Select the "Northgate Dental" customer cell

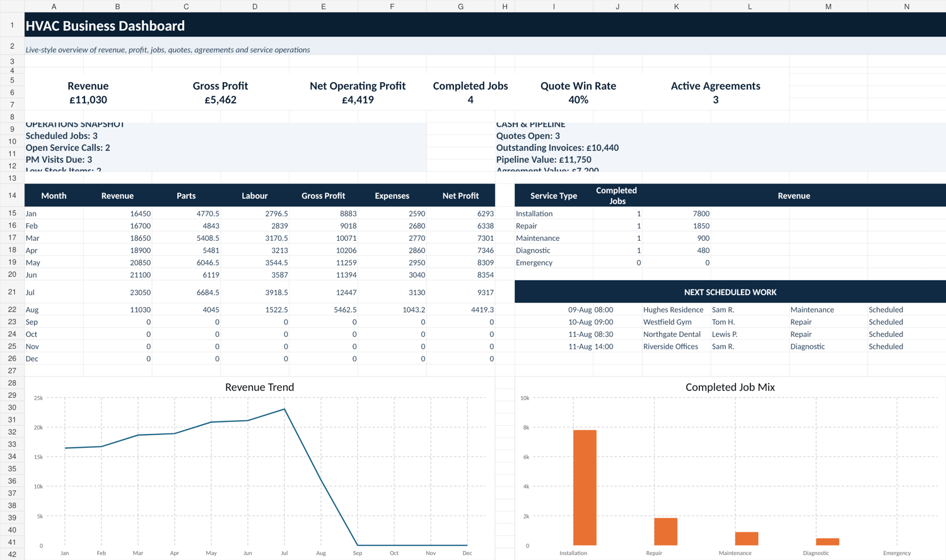[677, 334]
